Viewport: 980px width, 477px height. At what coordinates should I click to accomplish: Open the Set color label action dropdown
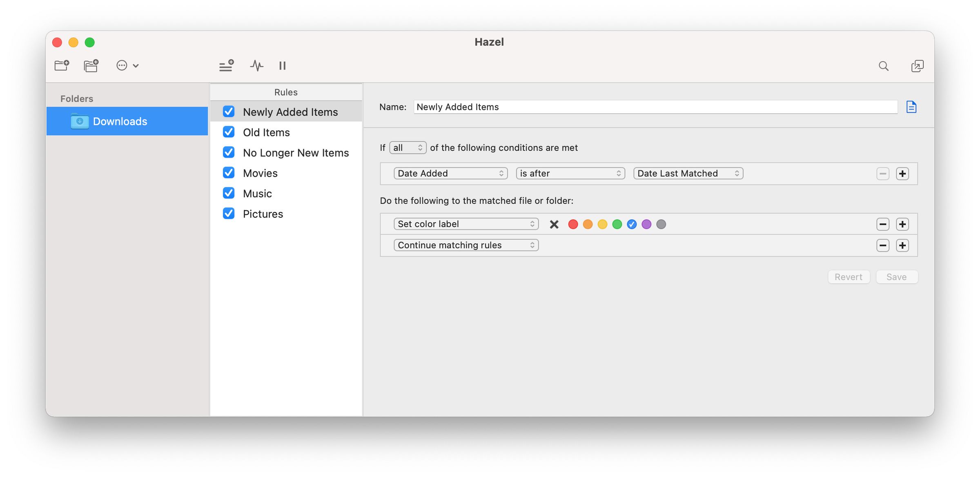(466, 224)
